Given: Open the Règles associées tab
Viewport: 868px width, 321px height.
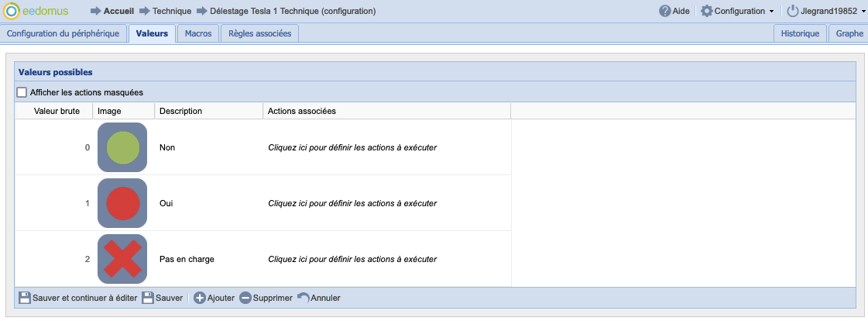Looking at the screenshot, I should (259, 33).
